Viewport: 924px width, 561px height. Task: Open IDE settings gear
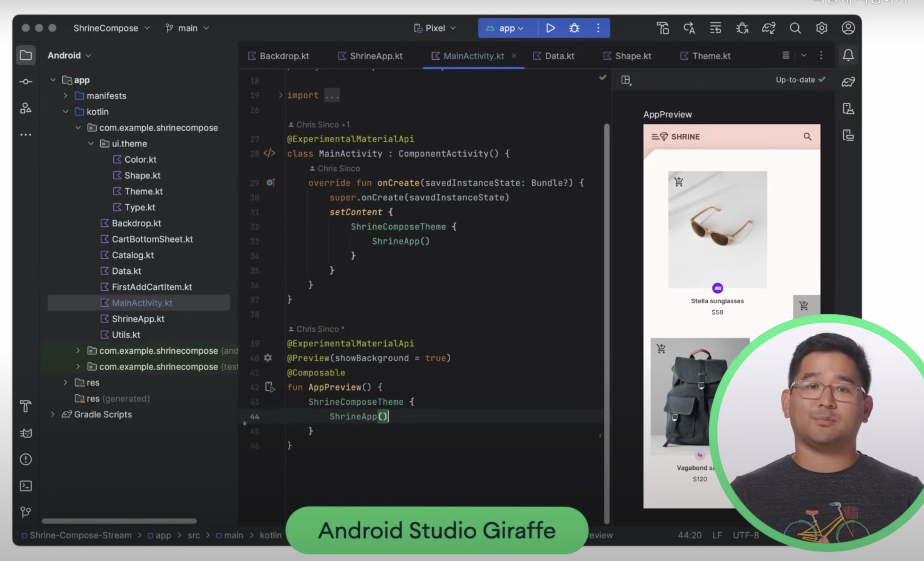click(x=822, y=28)
